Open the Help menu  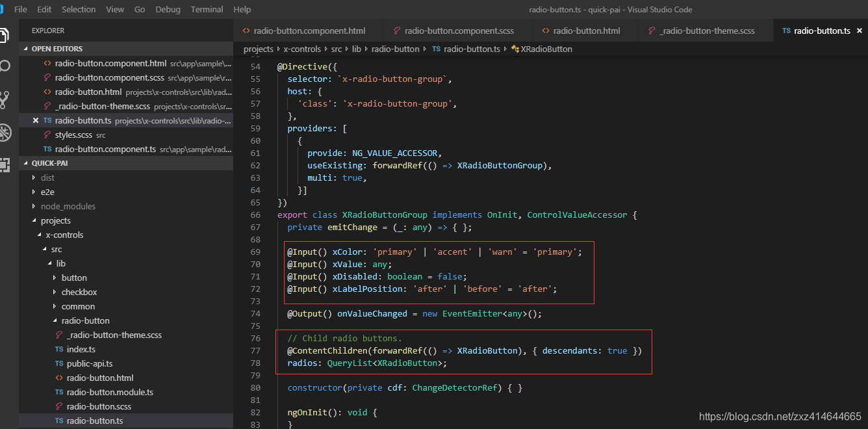pos(242,10)
